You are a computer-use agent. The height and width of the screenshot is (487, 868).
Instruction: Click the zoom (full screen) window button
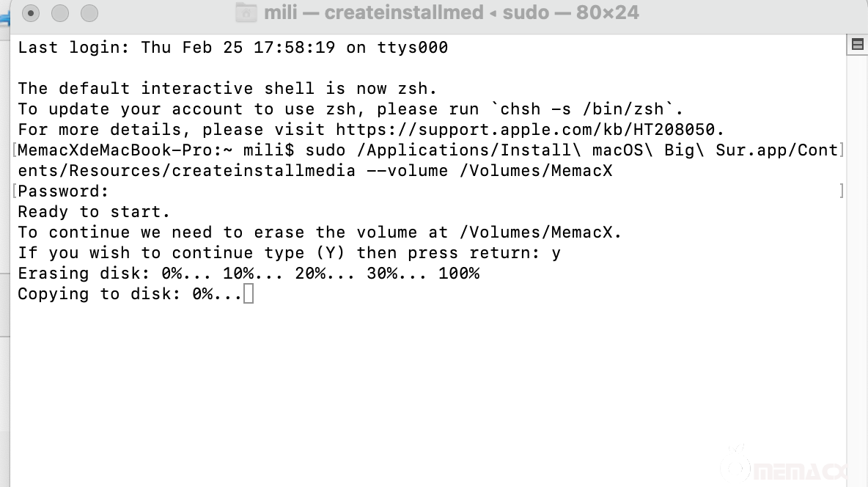click(89, 13)
